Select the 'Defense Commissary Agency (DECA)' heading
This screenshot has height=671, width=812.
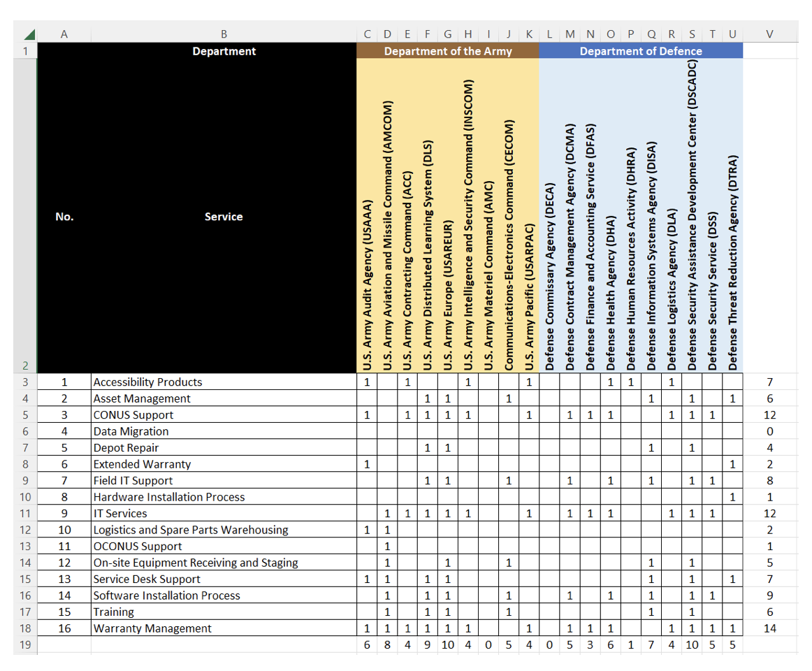click(x=549, y=216)
